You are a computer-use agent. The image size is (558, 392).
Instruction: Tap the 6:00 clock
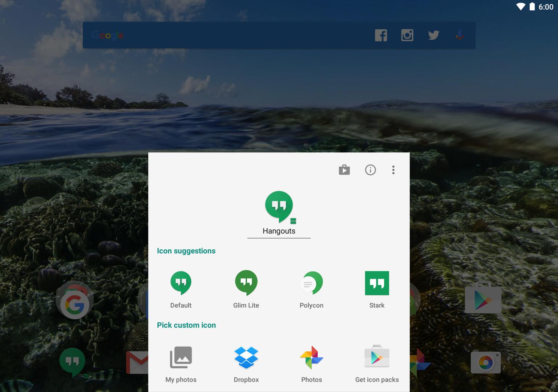click(x=546, y=7)
